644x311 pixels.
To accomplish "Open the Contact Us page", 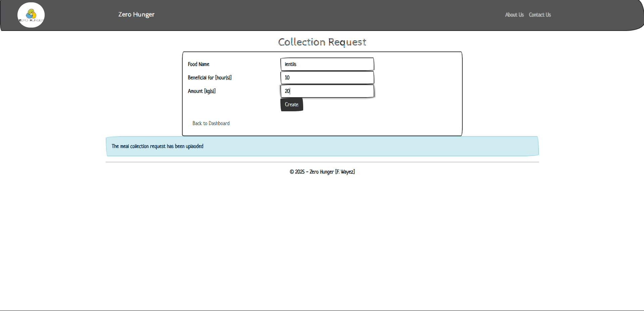I will pos(540,15).
